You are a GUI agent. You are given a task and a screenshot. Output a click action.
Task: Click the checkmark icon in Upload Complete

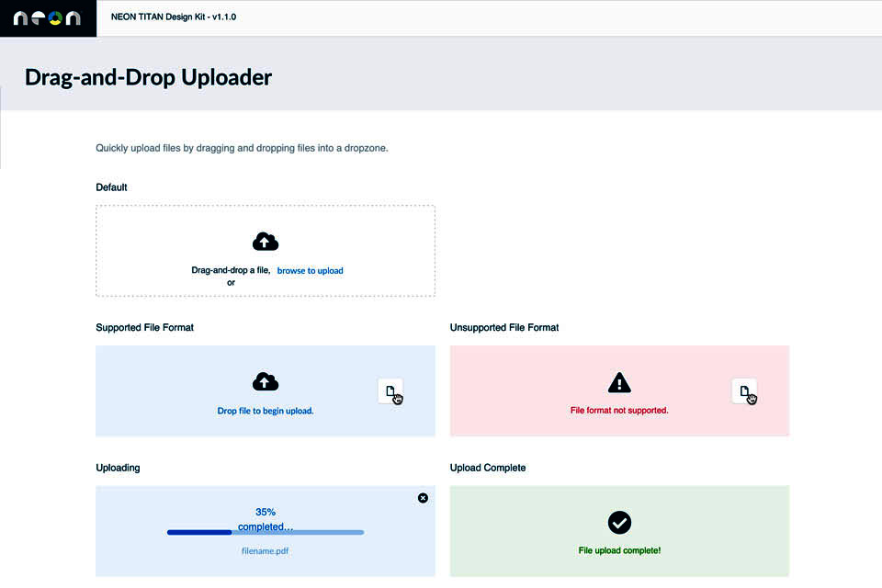619,523
